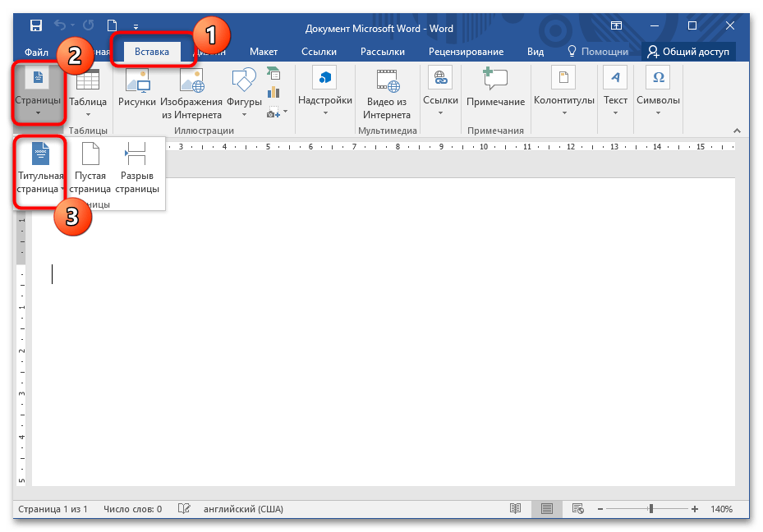
Task: Collapse the ribbon with the chevron
Action: tap(737, 131)
